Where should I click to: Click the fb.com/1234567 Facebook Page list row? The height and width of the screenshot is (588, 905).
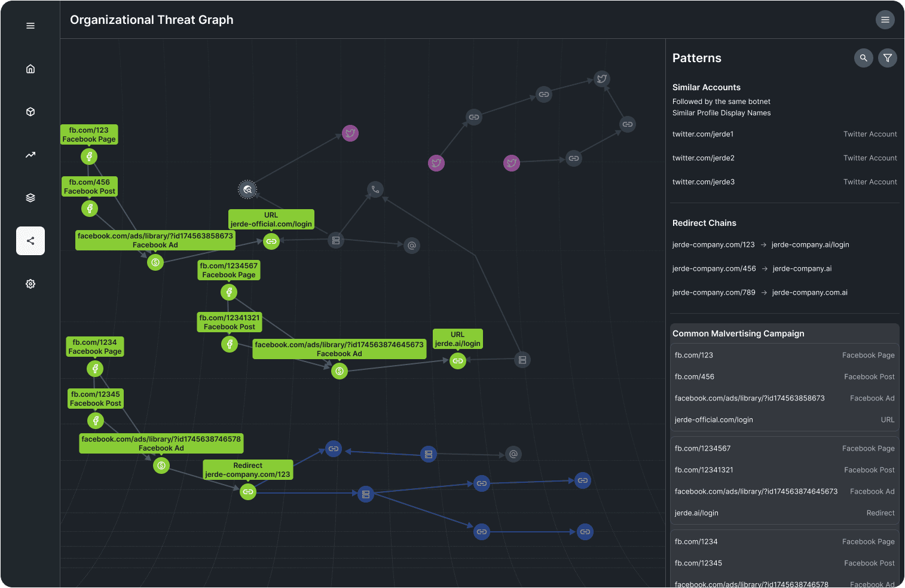tap(784, 449)
